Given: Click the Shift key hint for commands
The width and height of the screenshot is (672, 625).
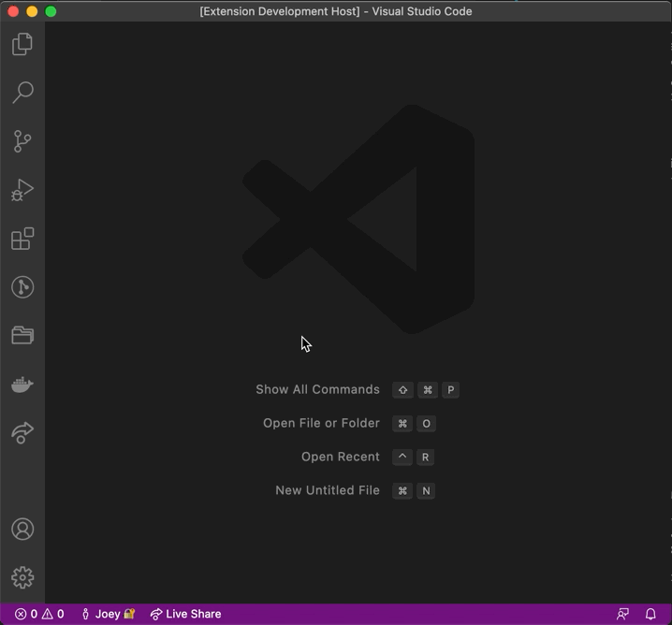Looking at the screenshot, I should [402, 390].
